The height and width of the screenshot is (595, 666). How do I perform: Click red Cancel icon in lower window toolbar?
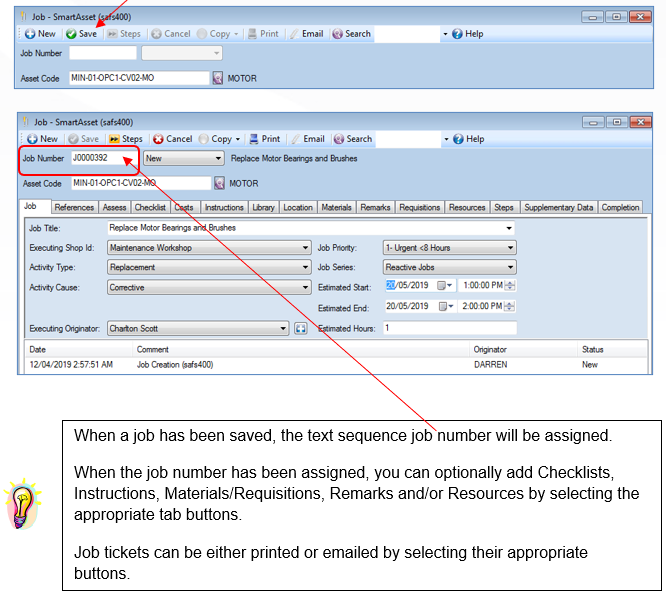(158, 139)
